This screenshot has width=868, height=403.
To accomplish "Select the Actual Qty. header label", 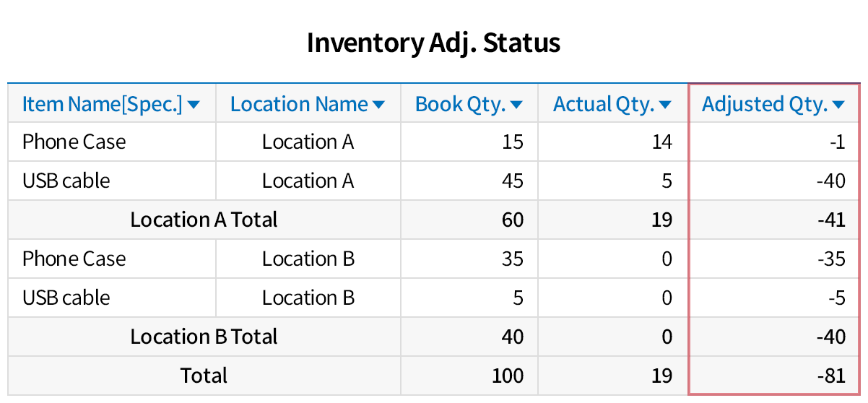I will tap(604, 105).
